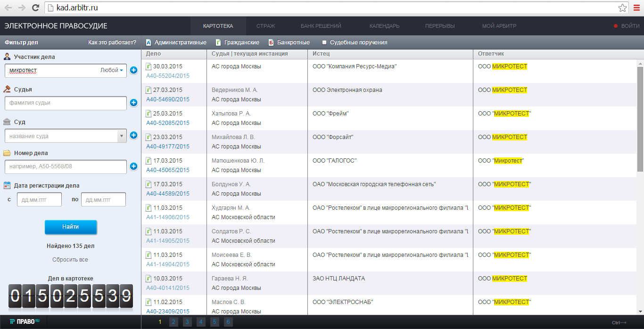644x329 pixels.
Task: Click plaintiff ЗАО НТЦ ЛАНДАТА
Action: [339, 279]
